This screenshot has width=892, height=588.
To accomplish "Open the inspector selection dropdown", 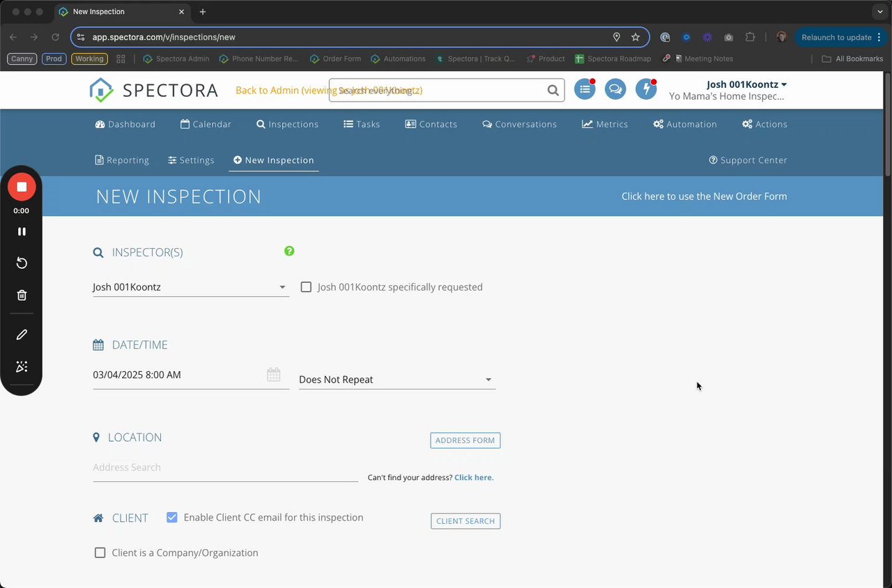I will [191, 287].
